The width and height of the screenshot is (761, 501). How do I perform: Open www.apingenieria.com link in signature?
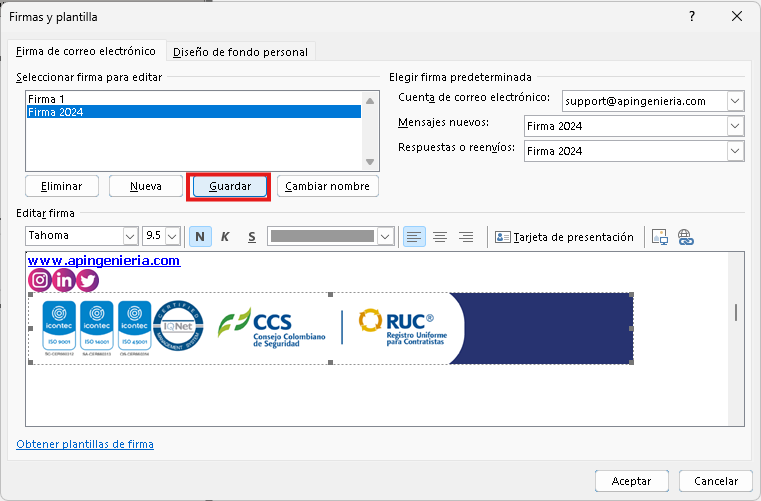(x=104, y=261)
